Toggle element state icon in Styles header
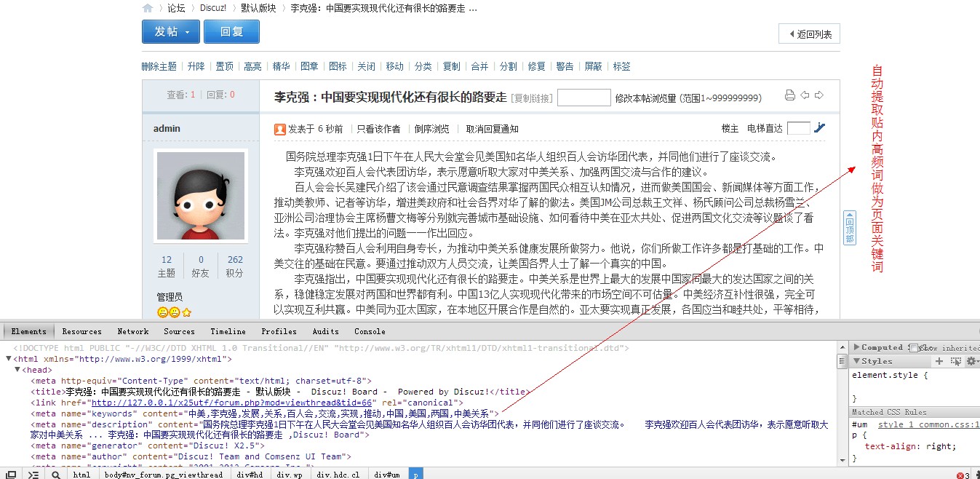This screenshot has height=479, width=980. coord(956,361)
